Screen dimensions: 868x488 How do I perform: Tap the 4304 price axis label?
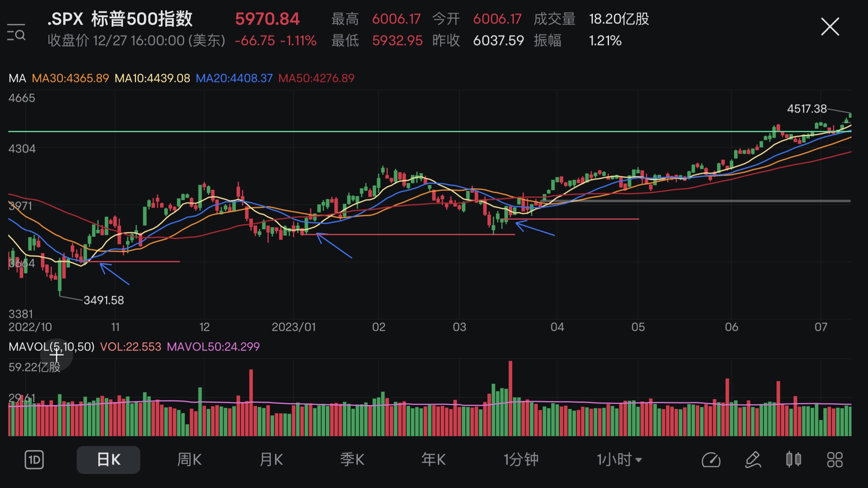point(22,149)
